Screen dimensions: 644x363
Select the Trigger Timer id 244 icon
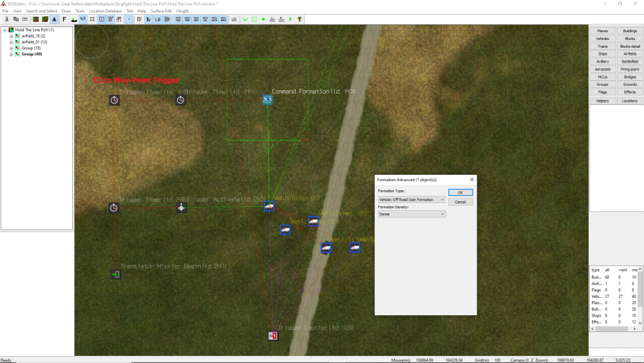[180, 100]
